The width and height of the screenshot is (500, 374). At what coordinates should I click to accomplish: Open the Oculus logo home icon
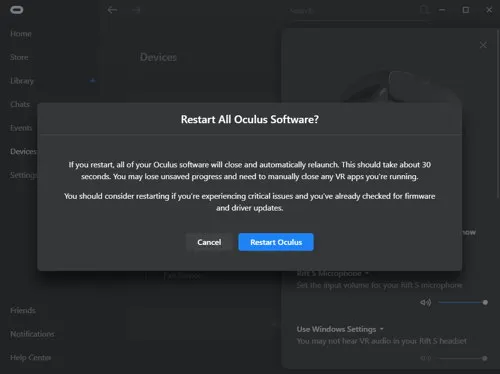(x=17, y=10)
